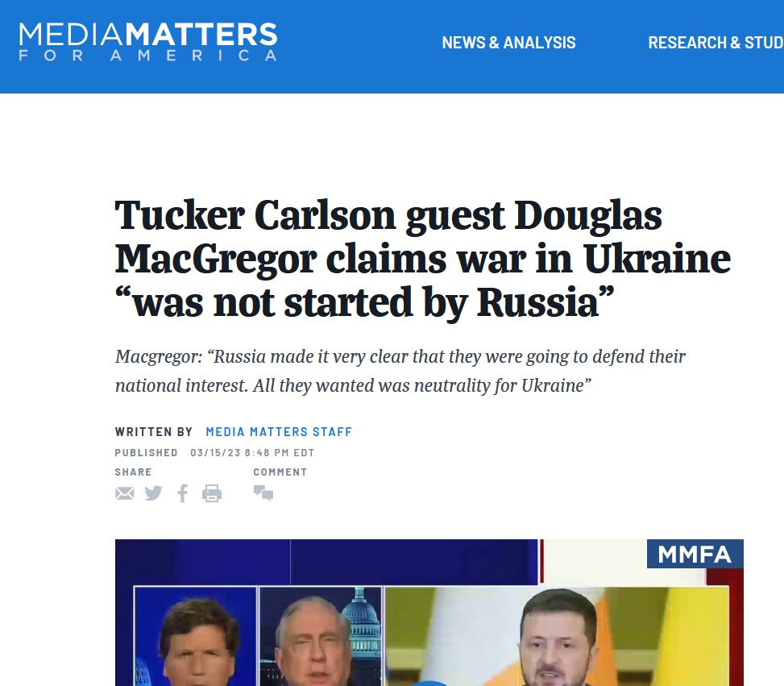Click the WRITTEN BY label
This screenshot has width=784, height=686.
coord(154,432)
